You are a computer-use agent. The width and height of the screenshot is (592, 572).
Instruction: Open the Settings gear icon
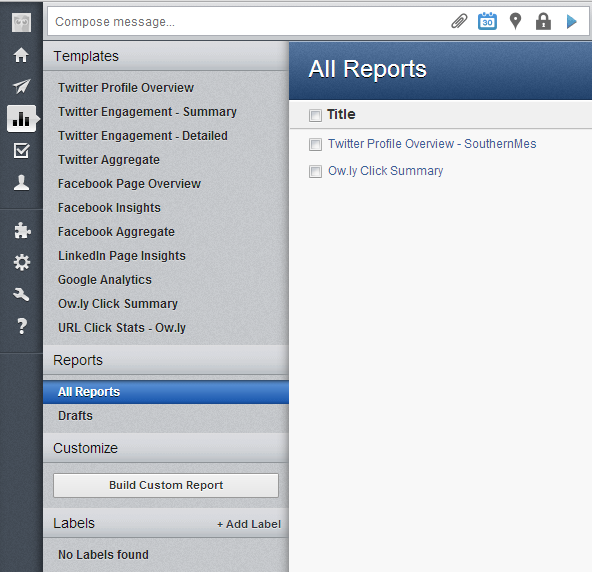(x=22, y=262)
